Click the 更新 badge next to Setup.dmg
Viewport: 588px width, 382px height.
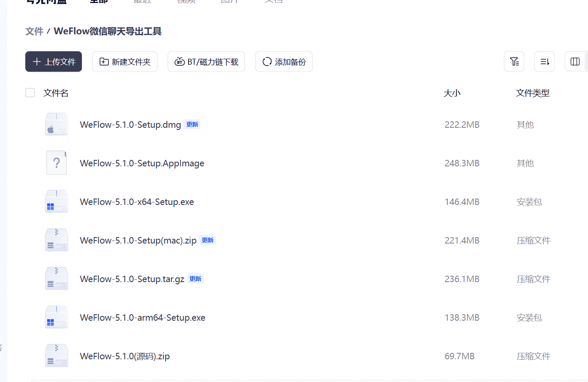click(x=192, y=124)
